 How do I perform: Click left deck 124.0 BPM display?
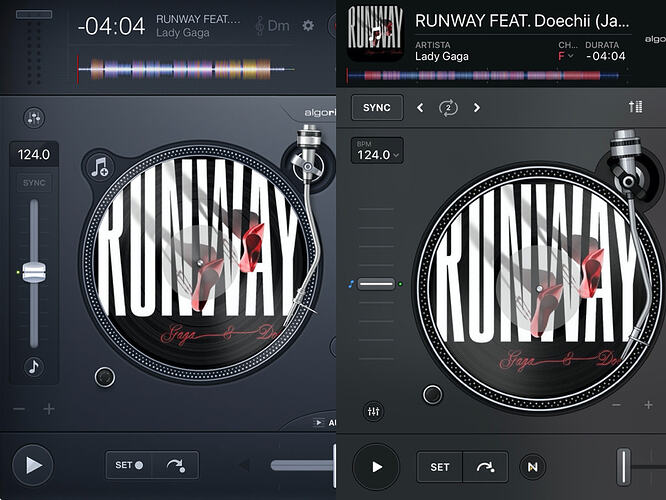click(x=34, y=154)
